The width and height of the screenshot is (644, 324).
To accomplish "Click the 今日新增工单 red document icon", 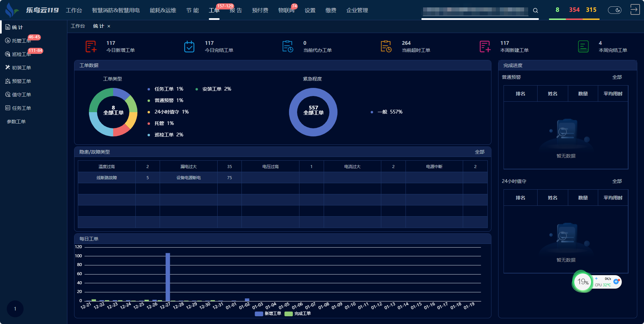I will (91, 46).
